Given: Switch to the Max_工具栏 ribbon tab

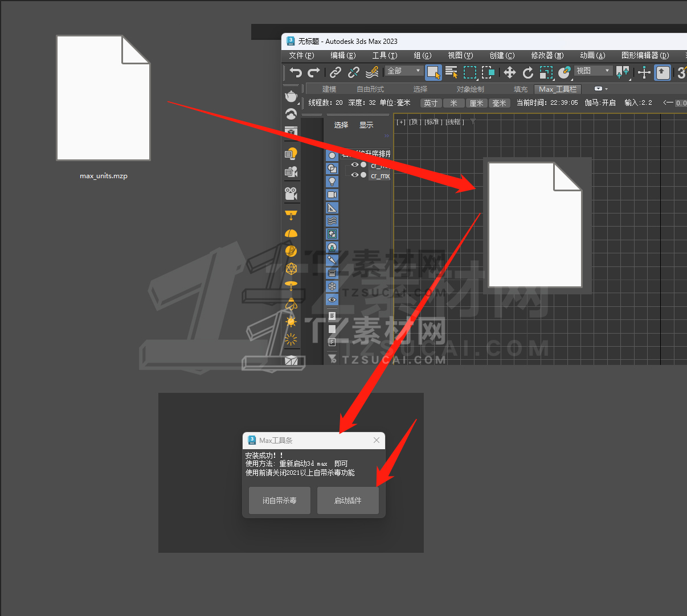Looking at the screenshot, I should [x=558, y=89].
